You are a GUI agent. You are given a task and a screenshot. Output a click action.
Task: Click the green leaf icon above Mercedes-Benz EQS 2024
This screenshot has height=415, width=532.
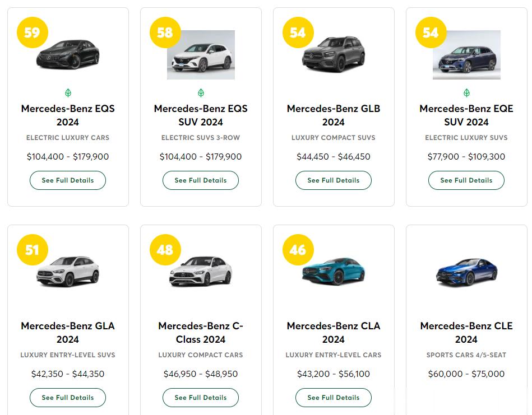click(68, 93)
